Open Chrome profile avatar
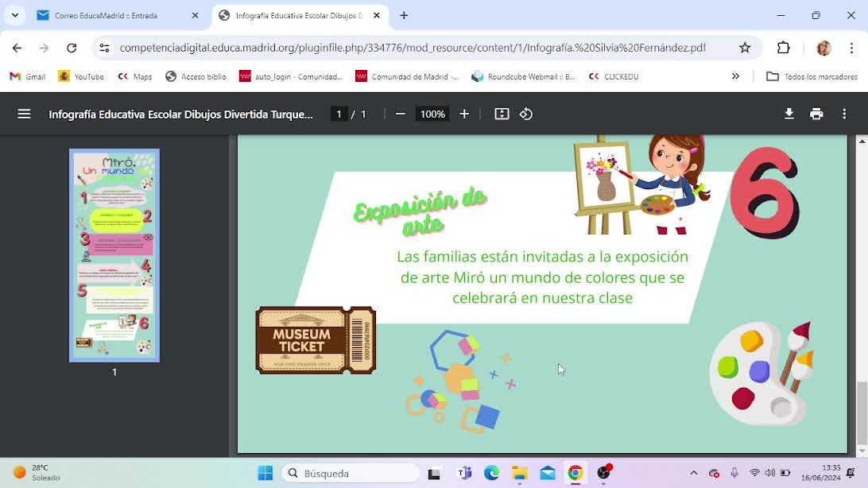Viewport: 868px width, 488px height. pos(823,48)
